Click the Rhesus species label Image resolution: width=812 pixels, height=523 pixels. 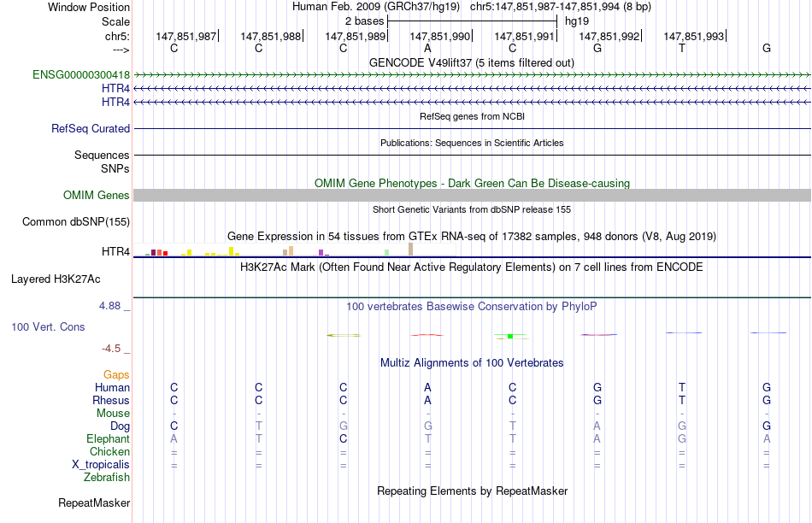[111, 400]
